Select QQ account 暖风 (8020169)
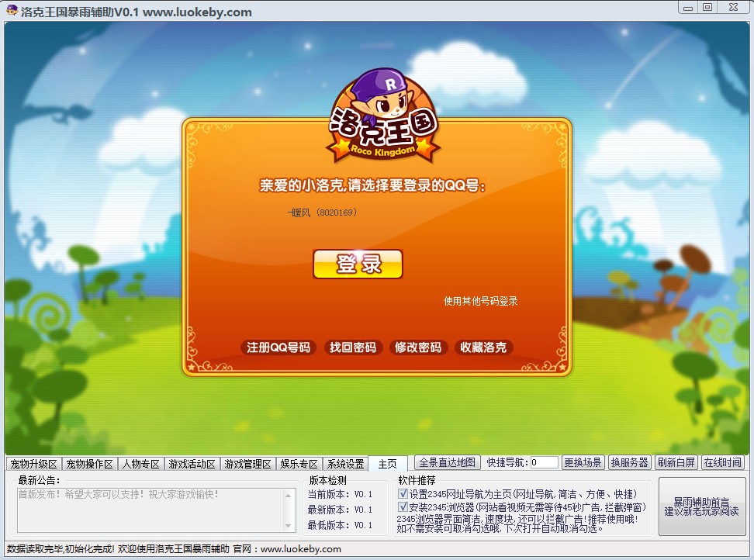This screenshot has height=560, width=754. point(322,213)
